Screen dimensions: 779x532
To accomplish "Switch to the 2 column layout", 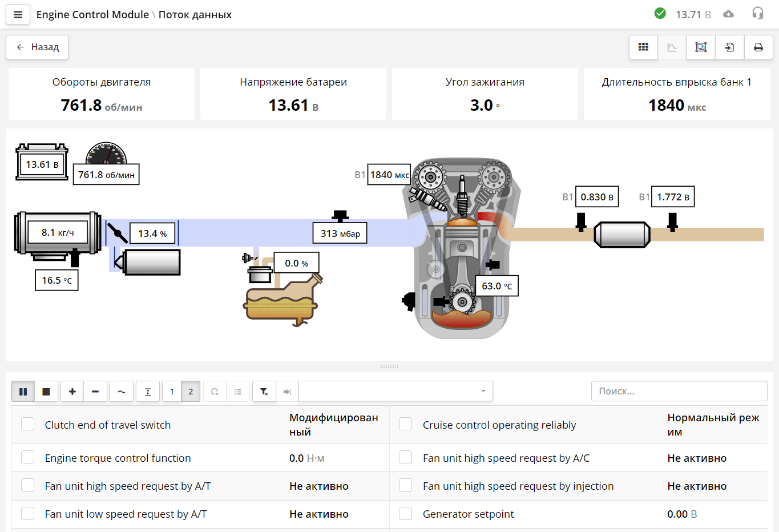I will point(191,392).
